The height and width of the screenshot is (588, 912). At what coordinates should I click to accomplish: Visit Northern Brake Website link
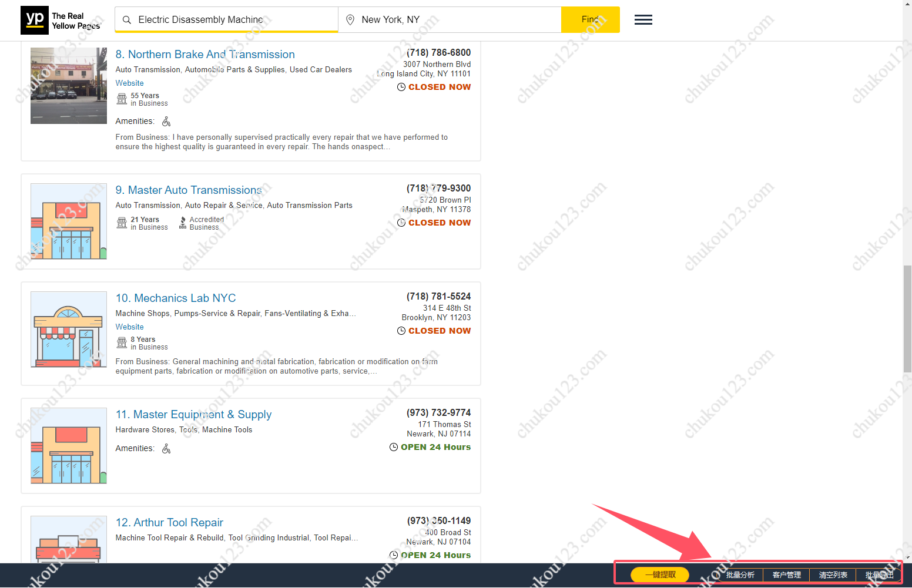(130, 83)
